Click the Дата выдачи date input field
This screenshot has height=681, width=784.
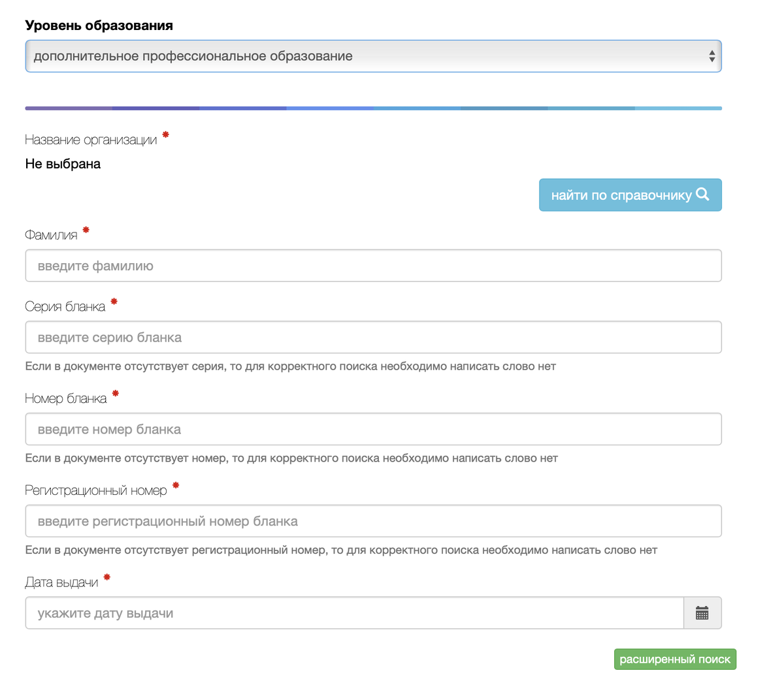[354, 613]
